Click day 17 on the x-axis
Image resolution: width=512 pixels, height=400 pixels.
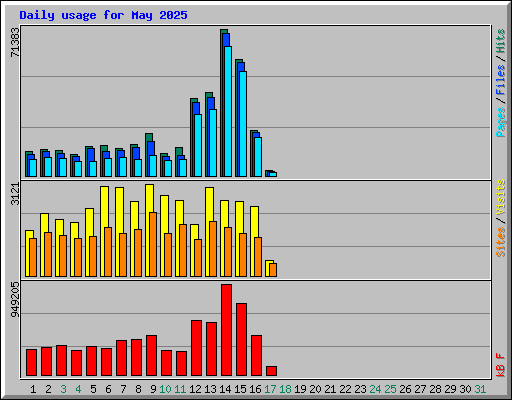(x=270, y=389)
